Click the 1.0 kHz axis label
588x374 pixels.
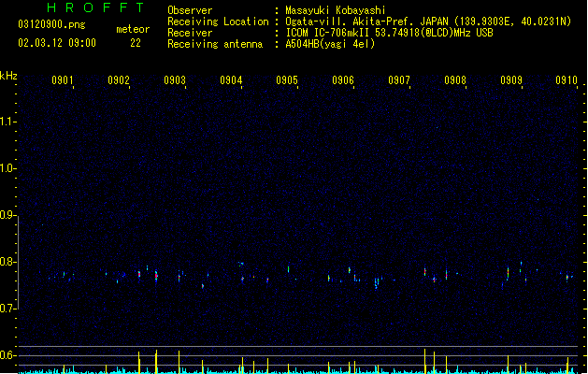7,168
